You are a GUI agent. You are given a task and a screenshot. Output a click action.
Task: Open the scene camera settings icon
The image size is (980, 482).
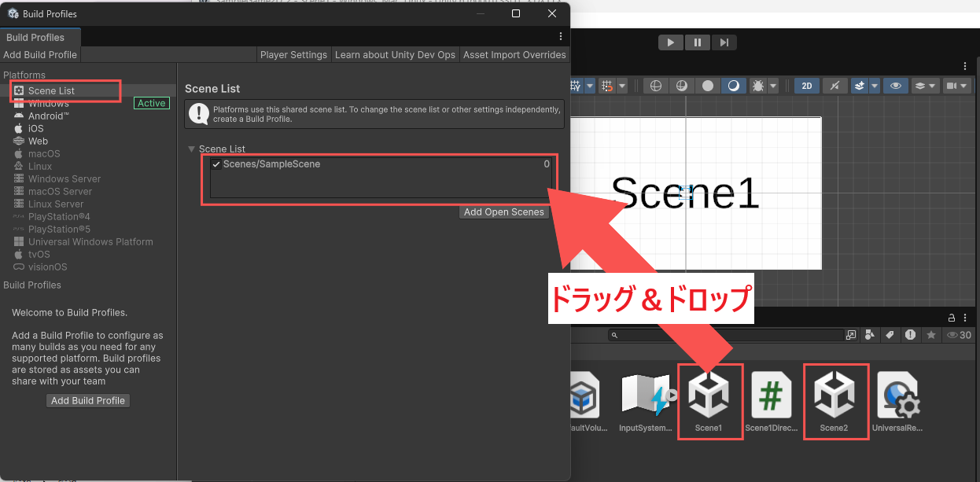pyautogui.click(x=956, y=86)
